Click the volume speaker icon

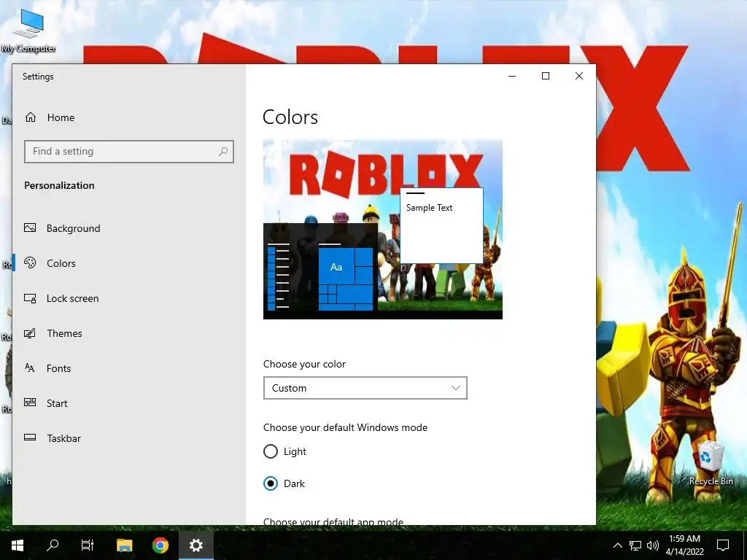653,545
